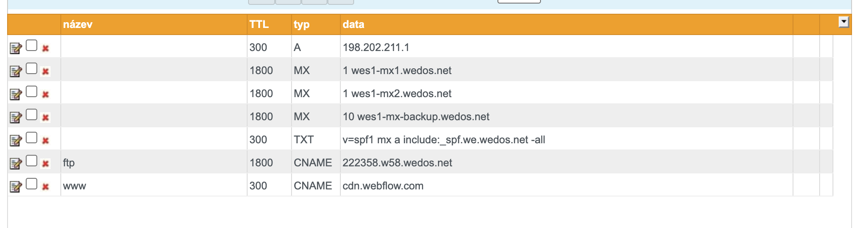868x228 pixels.
Task: Sort by the název column header
Action: (x=78, y=24)
